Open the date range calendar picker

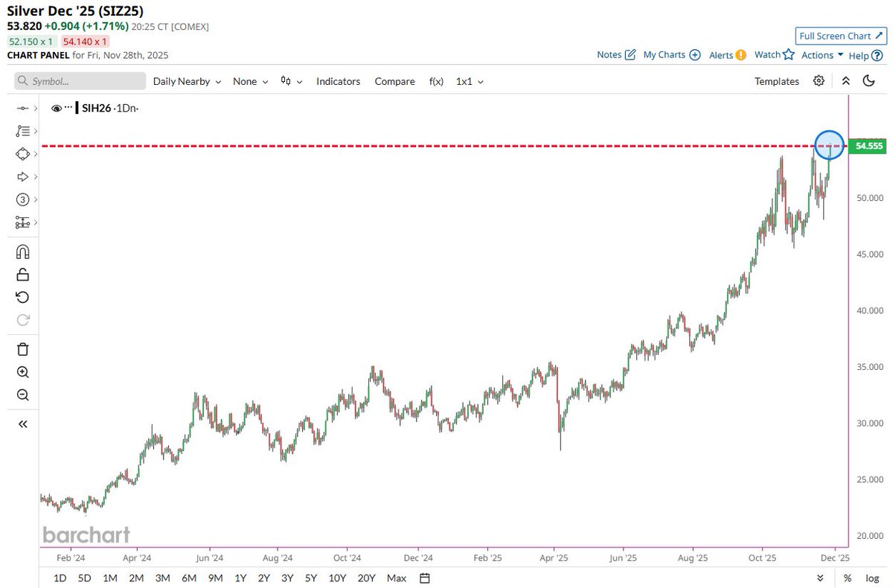(425, 578)
